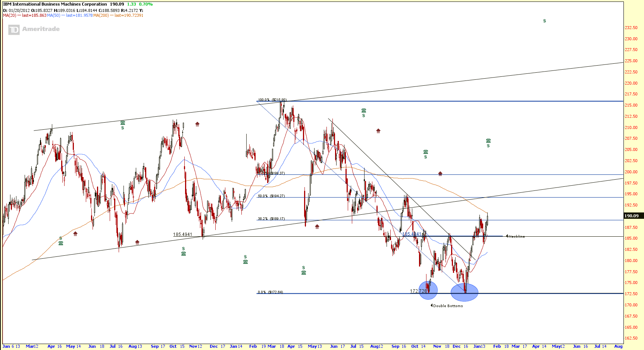Click the Mar 12 date axis label

[x=32, y=346]
